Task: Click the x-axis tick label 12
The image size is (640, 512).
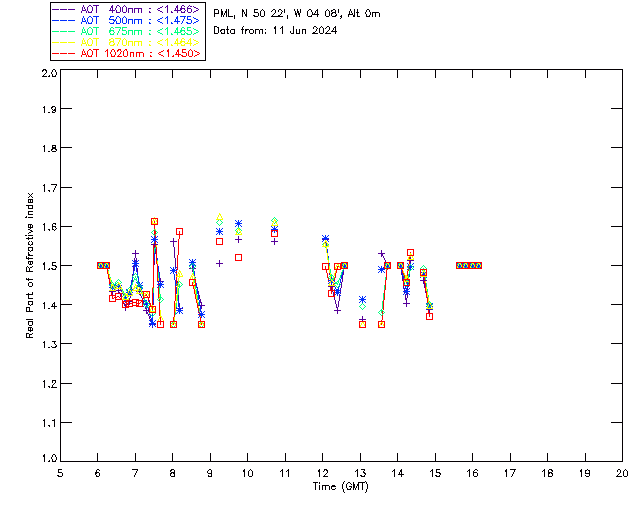Action: pyautogui.click(x=323, y=474)
